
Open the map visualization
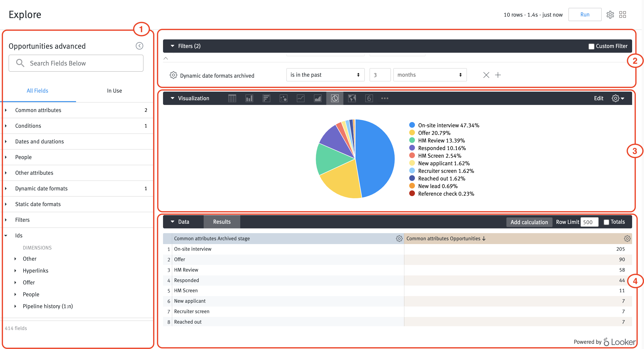point(352,98)
